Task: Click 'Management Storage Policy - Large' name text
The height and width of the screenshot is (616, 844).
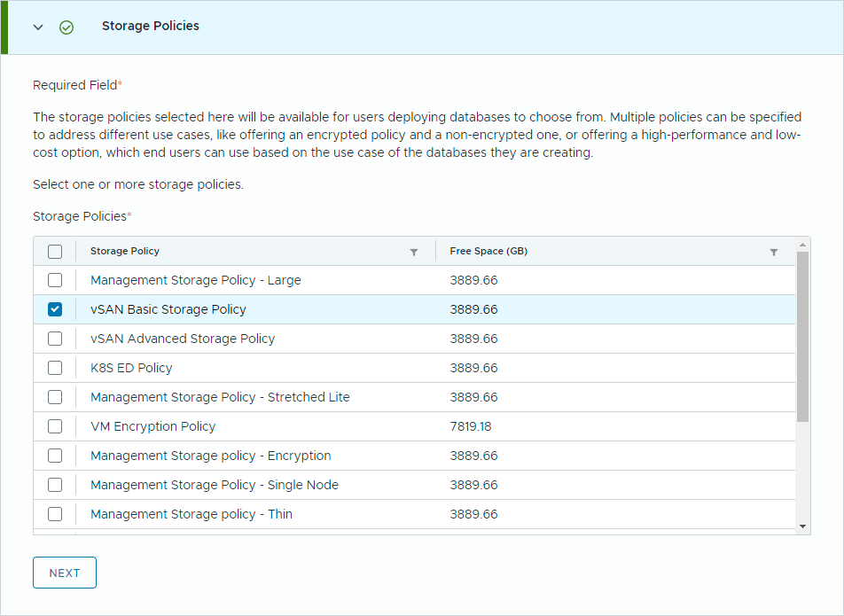Action: (x=196, y=280)
